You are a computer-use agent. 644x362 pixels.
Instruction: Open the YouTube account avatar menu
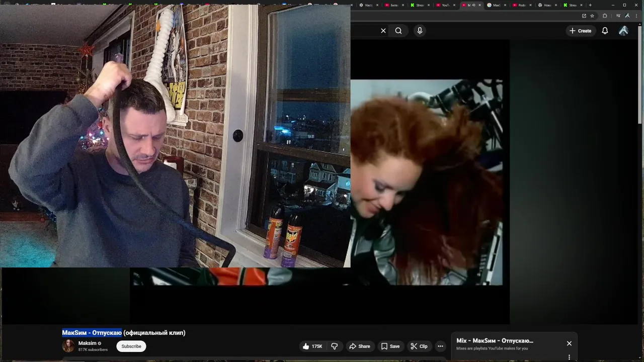click(x=623, y=31)
